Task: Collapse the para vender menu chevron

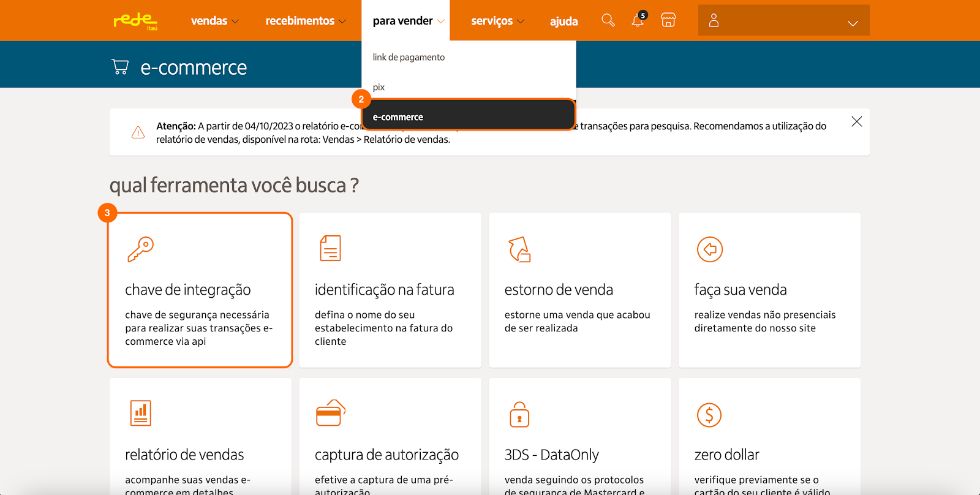Action: (440, 21)
